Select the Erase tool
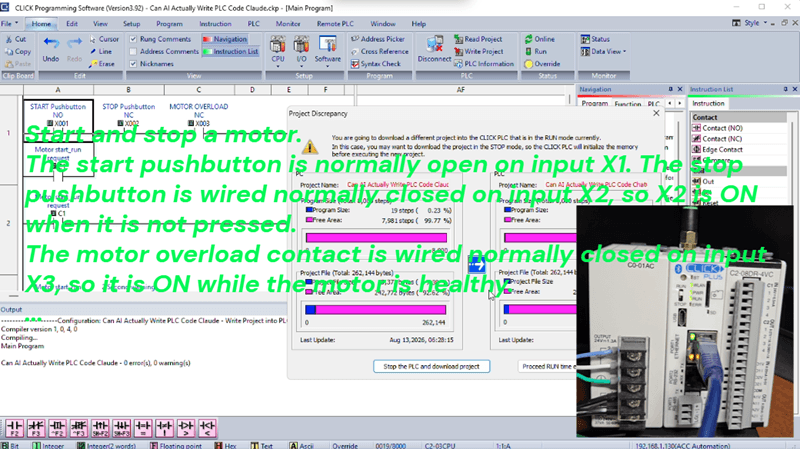This screenshot has width=800, height=449. click(102, 64)
